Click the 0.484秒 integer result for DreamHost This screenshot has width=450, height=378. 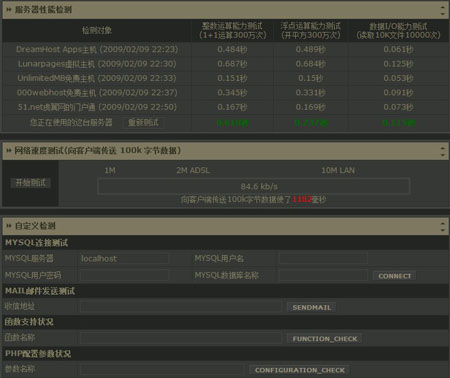point(232,49)
